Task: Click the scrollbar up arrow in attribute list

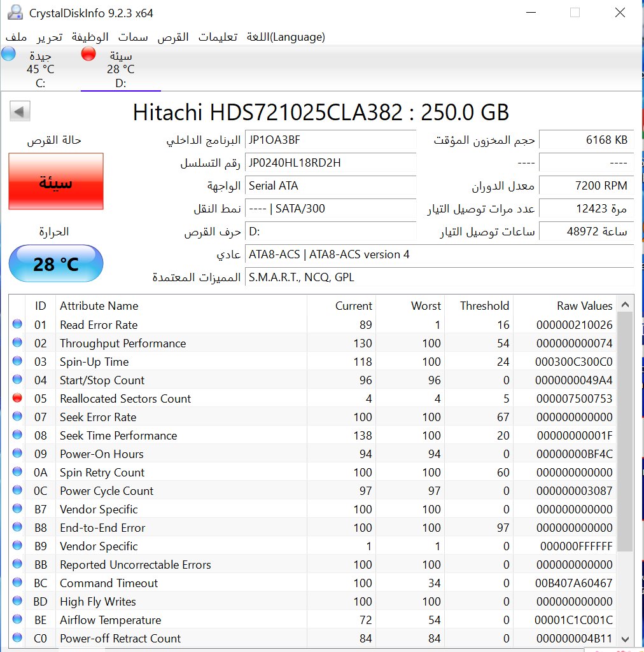Action: coord(625,305)
